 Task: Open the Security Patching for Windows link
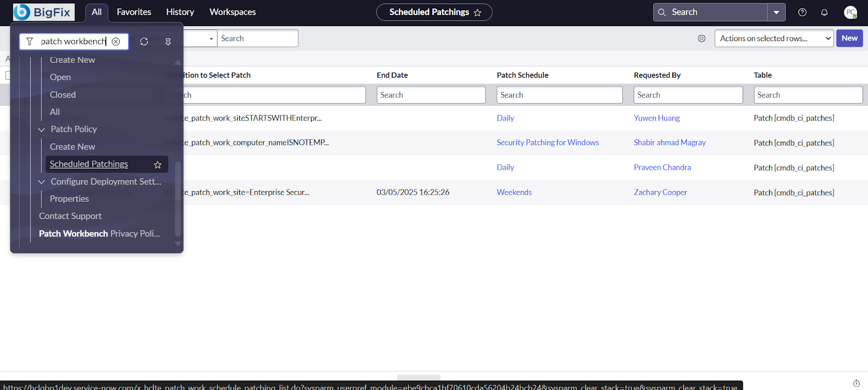coord(547,143)
